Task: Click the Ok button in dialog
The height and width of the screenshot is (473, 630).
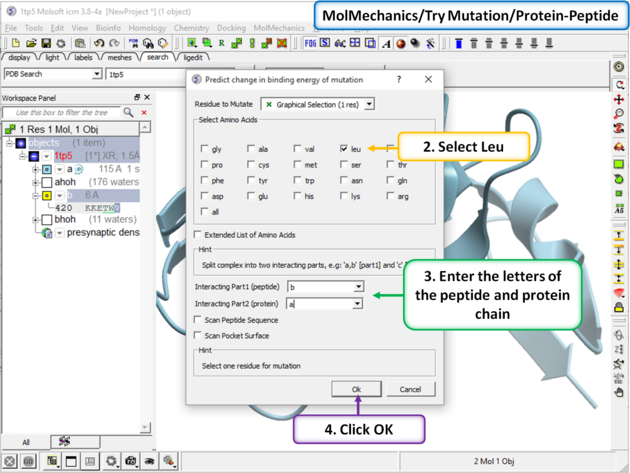Action: (356, 389)
